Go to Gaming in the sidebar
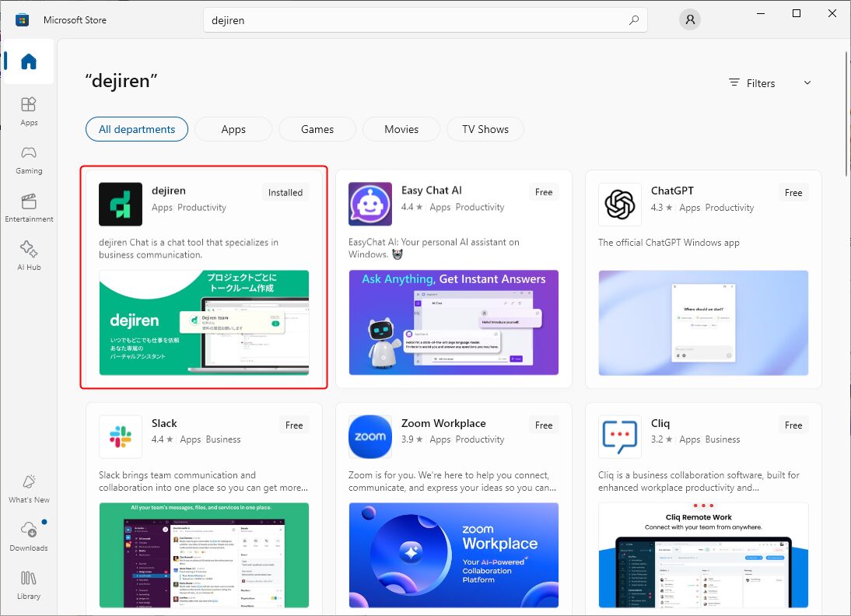 click(29, 159)
